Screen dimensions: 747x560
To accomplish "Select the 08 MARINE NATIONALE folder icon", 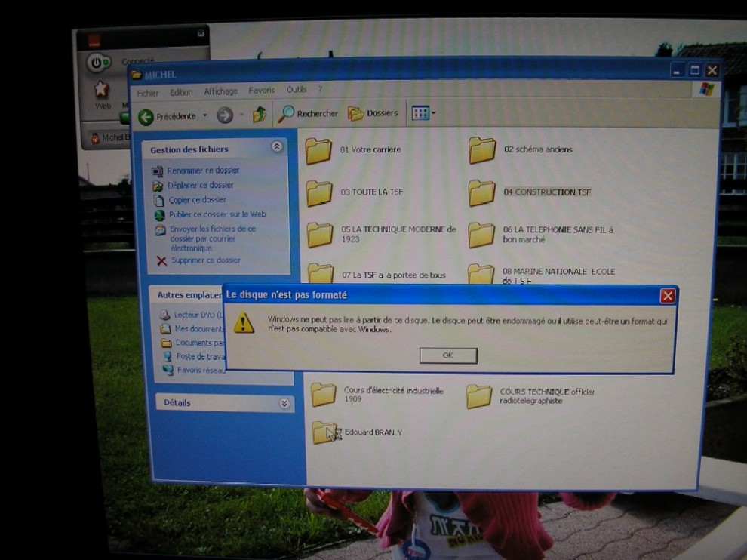I will pyautogui.click(x=481, y=273).
